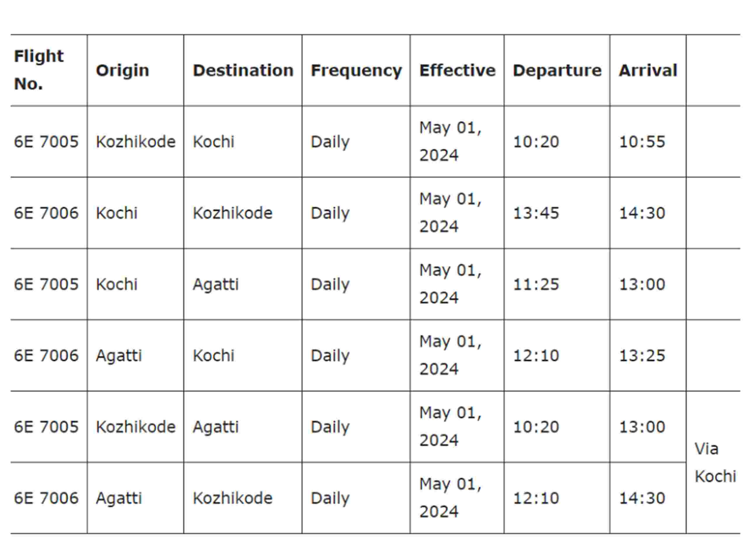Click the Destination column header
The image size is (747, 560).
pos(243,71)
